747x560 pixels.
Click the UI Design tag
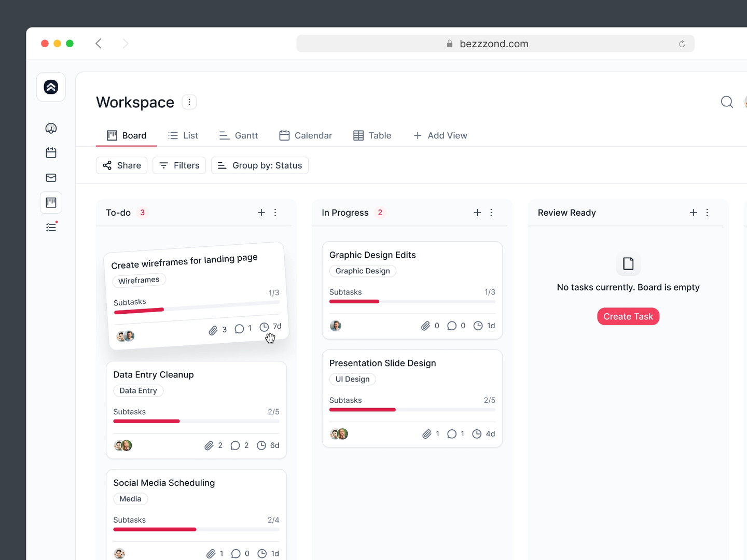pyautogui.click(x=353, y=379)
